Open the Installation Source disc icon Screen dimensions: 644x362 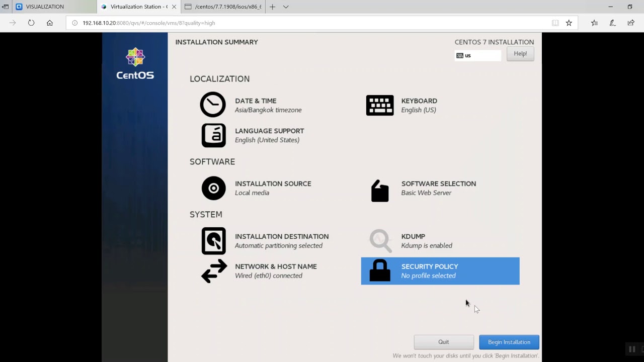(213, 188)
